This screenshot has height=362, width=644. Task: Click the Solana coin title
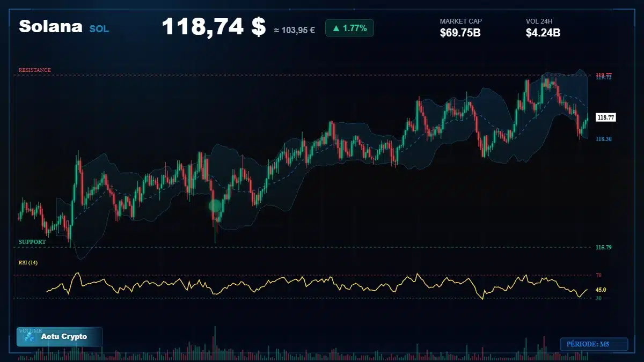coord(50,26)
